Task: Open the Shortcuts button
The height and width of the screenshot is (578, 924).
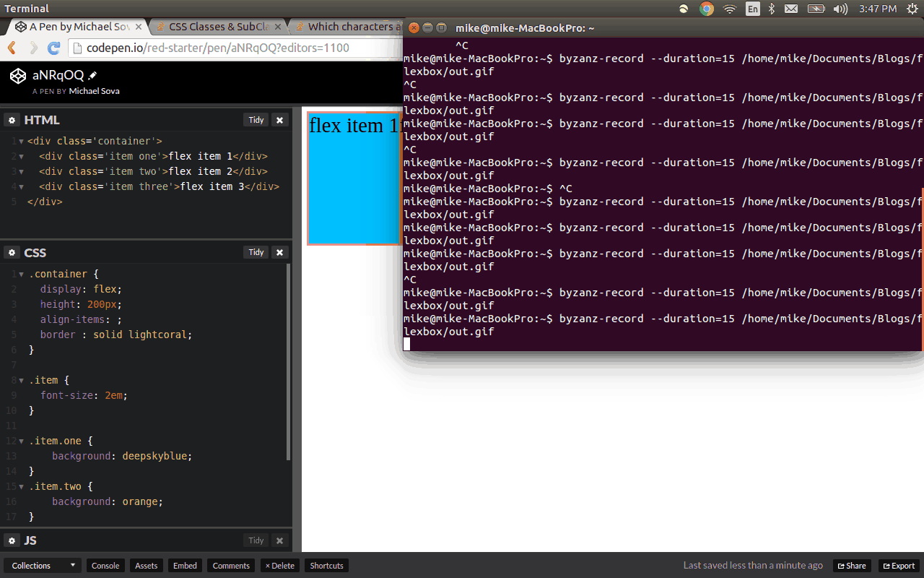Action: [x=327, y=566]
